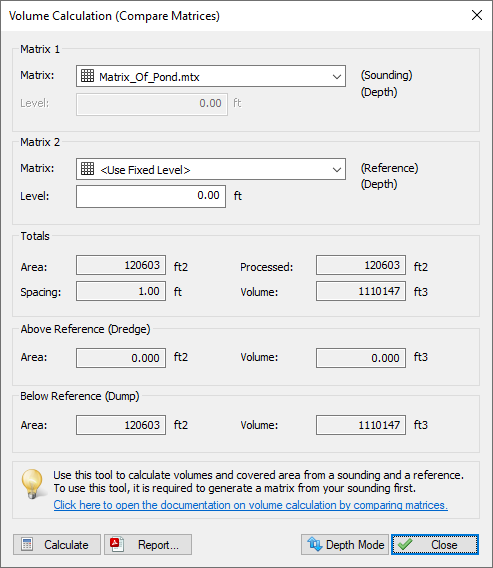Image resolution: width=493 pixels, height=568 pixels.
Task: Click the disabled Matrix 1 Level field
Action: [x=151, y=104]
